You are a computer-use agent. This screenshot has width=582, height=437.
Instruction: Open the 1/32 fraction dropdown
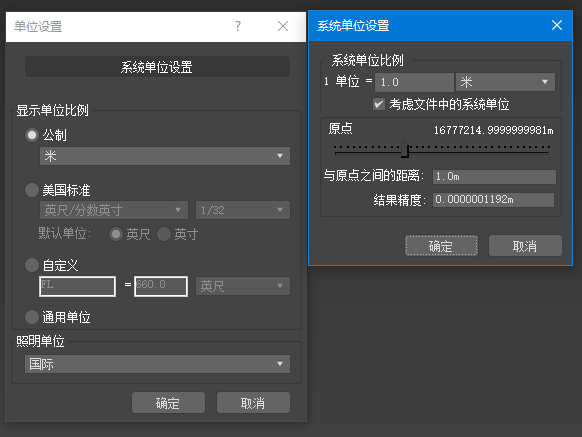(x=243, y=210)
